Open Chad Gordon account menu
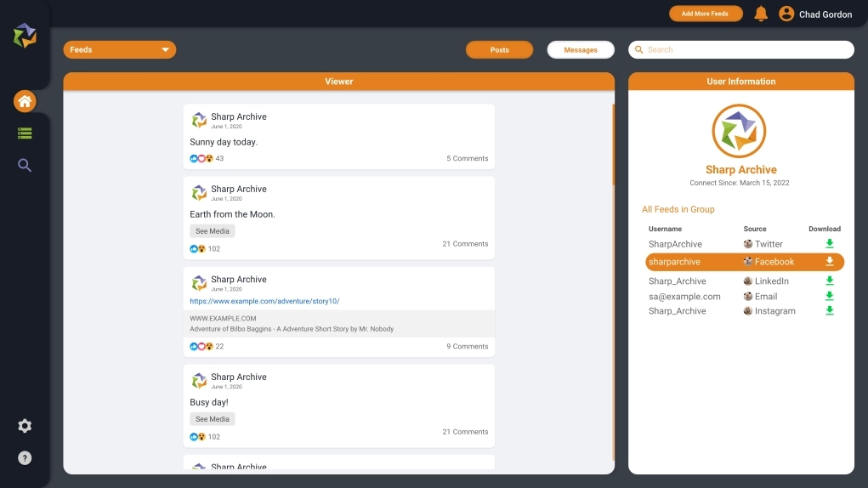Image resolution: width=868 pixels, height=488 pixels. click(x=815, y=14)
